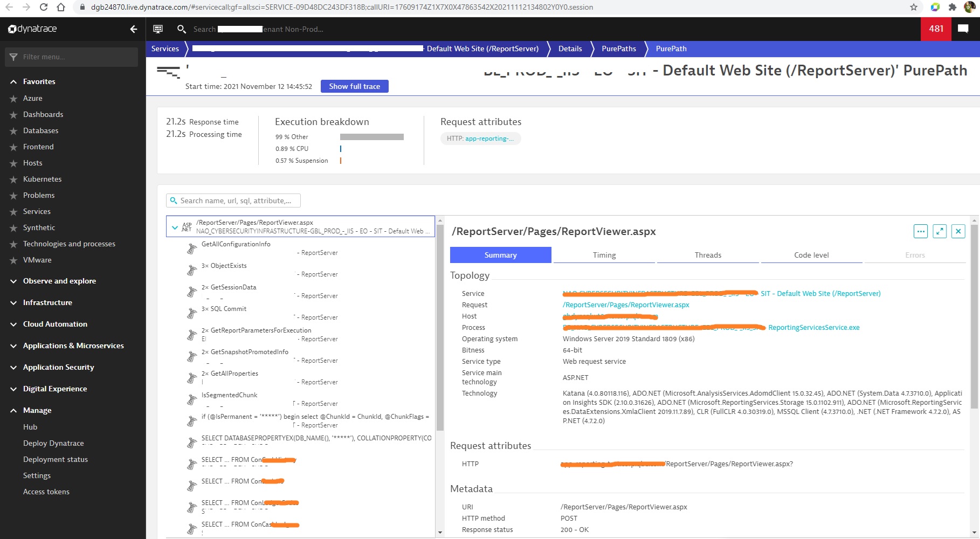
Task: Open the chat/messages icon top right
Action: tap(964, 29)
